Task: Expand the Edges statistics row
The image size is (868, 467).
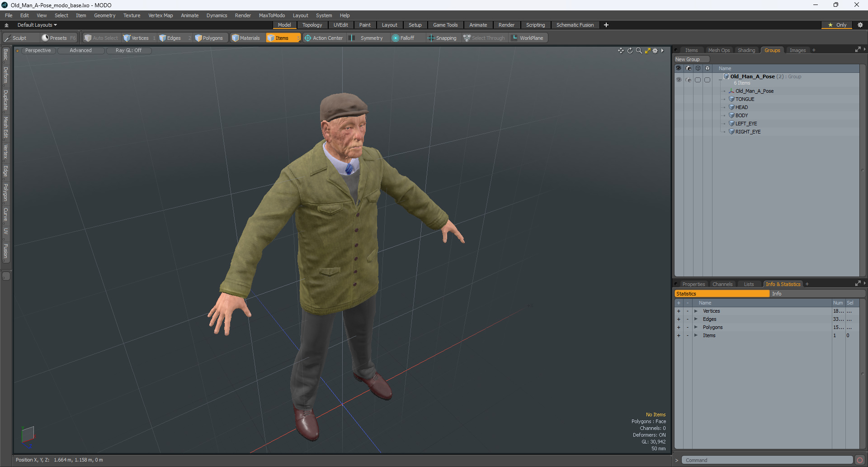Action: tap(696, 319)
